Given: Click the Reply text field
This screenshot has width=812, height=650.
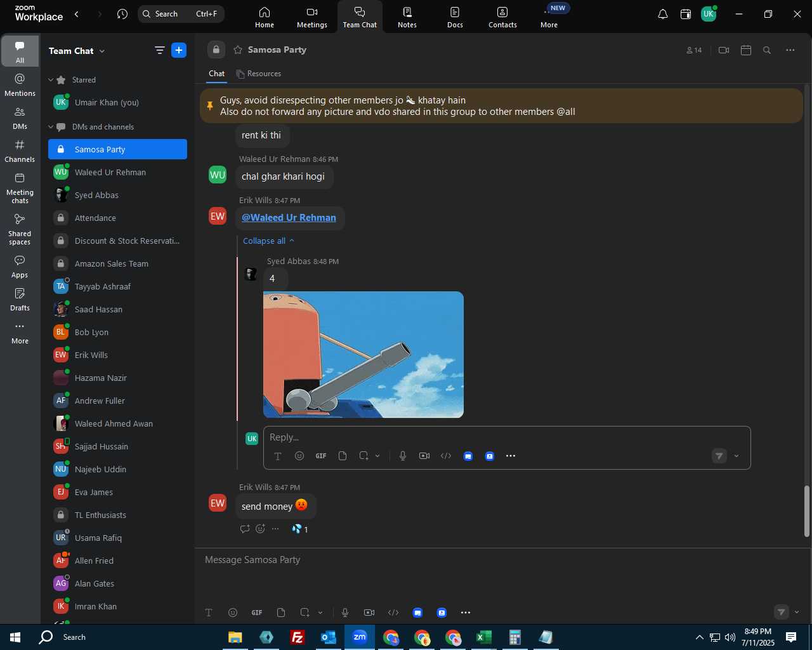Looking at the screenshot, I should 506,437.
